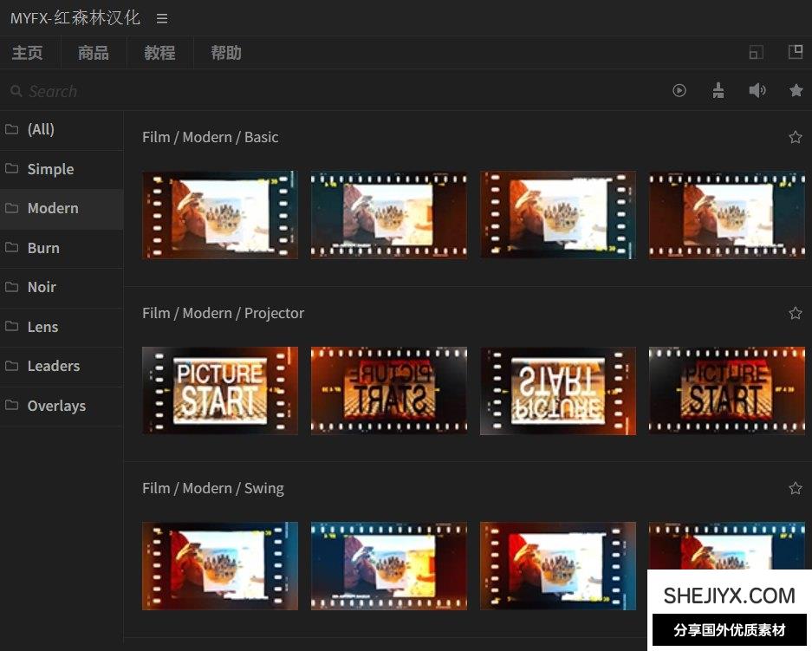Open the 帮助 tab

(226, 53)
